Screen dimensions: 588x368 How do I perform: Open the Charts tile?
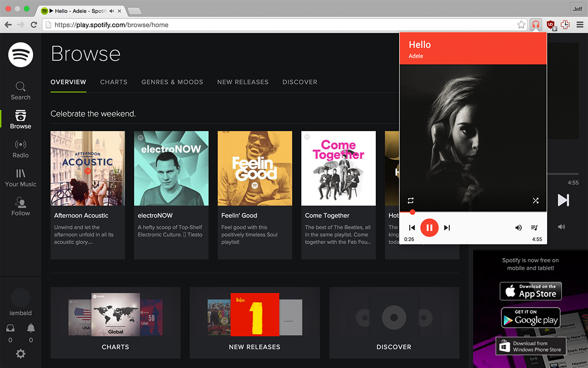[115, 323]
